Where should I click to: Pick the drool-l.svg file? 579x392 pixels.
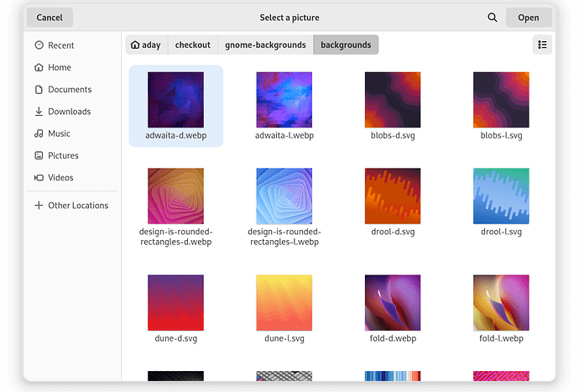click(501, 196)
